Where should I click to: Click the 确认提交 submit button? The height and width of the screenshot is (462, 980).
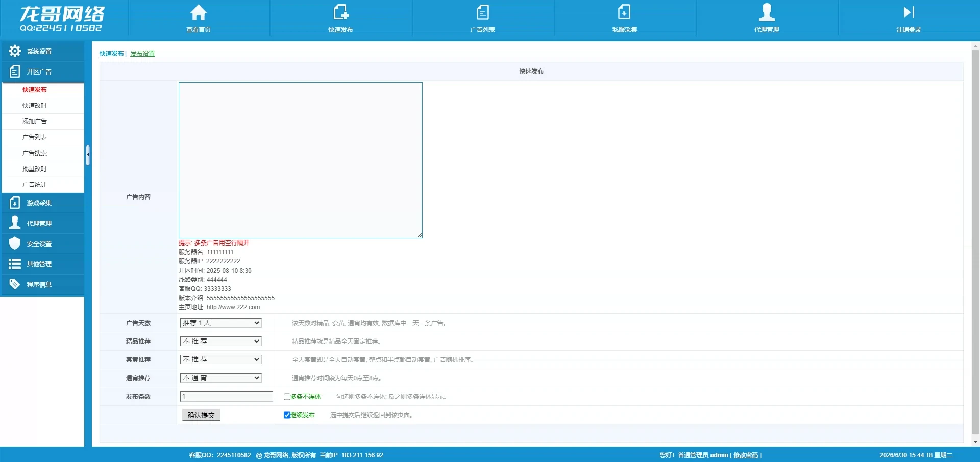[x=201, y=415]
